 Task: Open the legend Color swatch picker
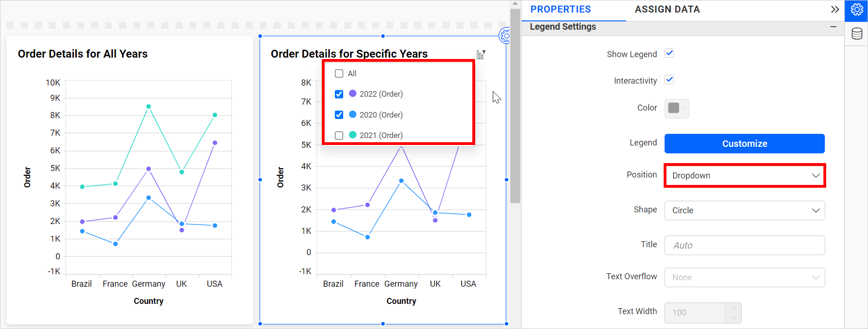676,108
